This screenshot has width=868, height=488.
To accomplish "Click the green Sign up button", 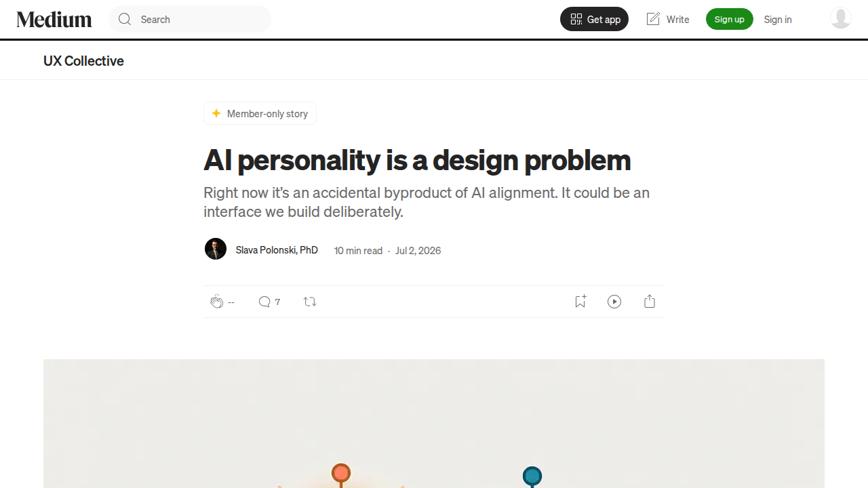I will [x=730, y=19].
